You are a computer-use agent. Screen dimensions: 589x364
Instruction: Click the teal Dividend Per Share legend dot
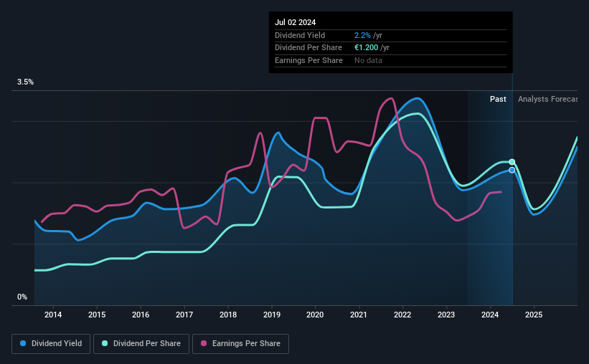click(x=105, y=343)
